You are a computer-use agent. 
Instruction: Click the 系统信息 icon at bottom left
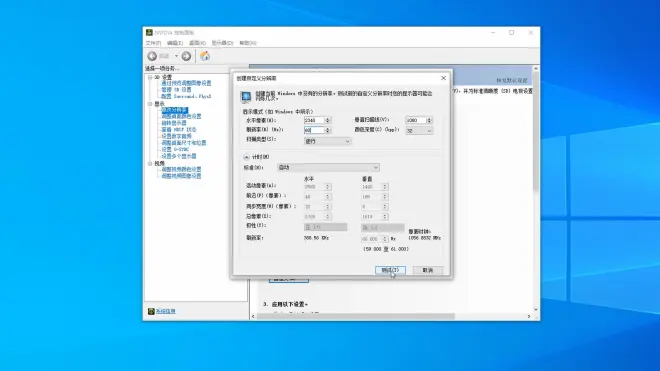(151, 311)
